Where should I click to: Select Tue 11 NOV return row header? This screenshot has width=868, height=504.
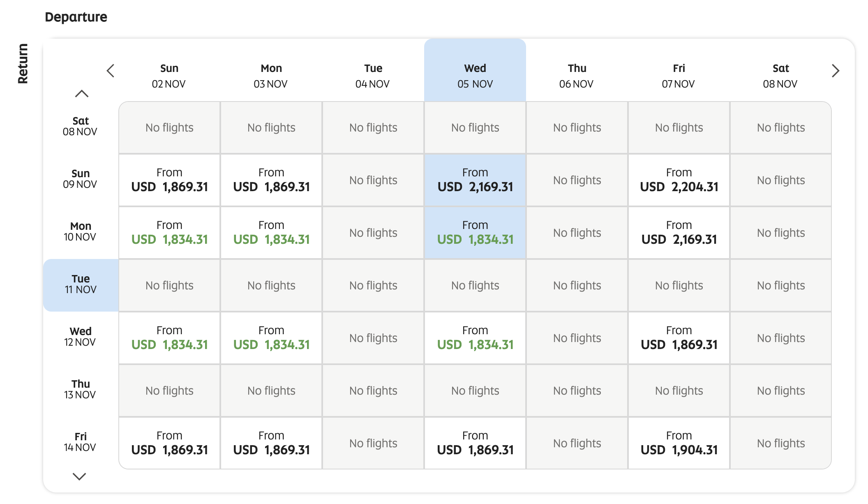coord(81,285)
